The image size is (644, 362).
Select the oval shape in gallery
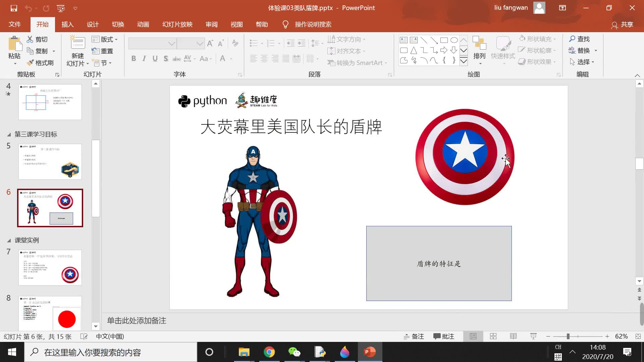tap(454, 40)
